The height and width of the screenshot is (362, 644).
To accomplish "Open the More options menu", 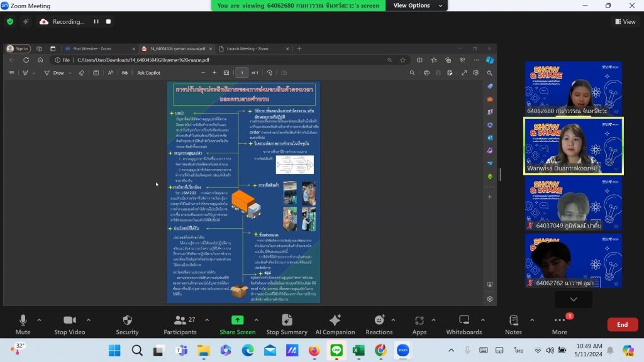I will point(559,325).
